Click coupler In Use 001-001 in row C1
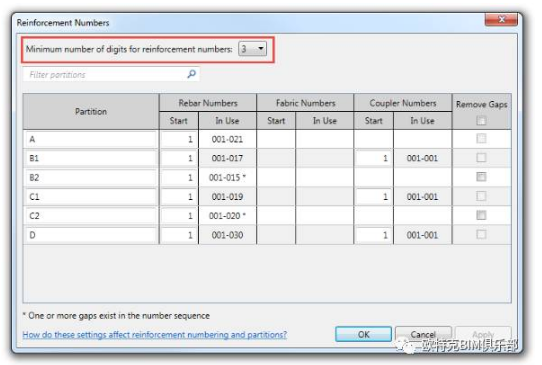The width and height of the screenshot is (542, 365). [422, 197]
